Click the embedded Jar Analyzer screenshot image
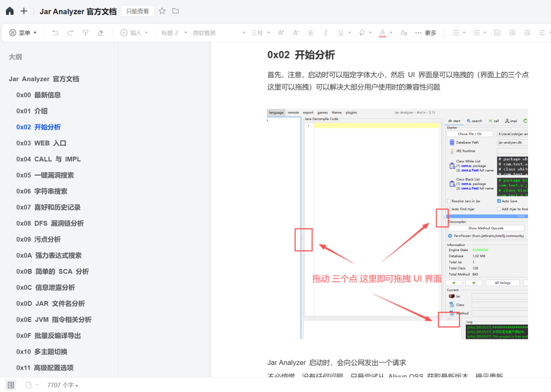Viewport: 551px width, 392px height. (397, 224)
